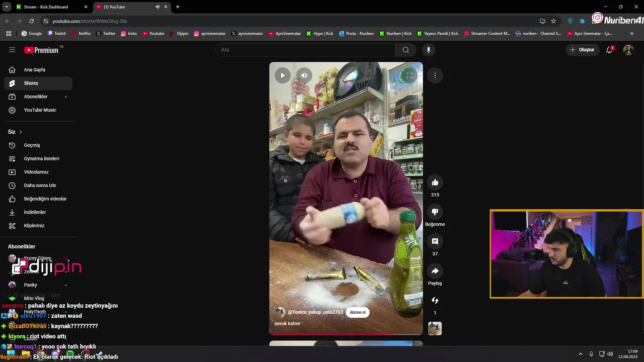Open the Insta bookmark
This screenshot has height=362, width=644.
click(x=128, y=34)
